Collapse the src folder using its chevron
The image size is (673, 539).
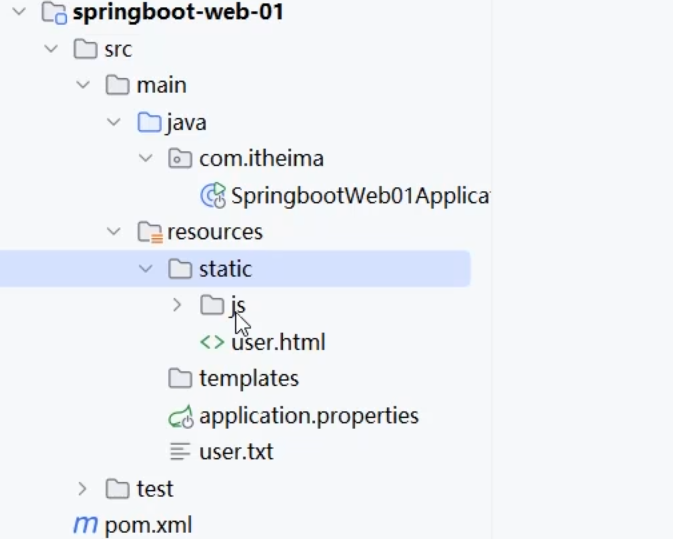pyautogui.click(x=51, y=49)
